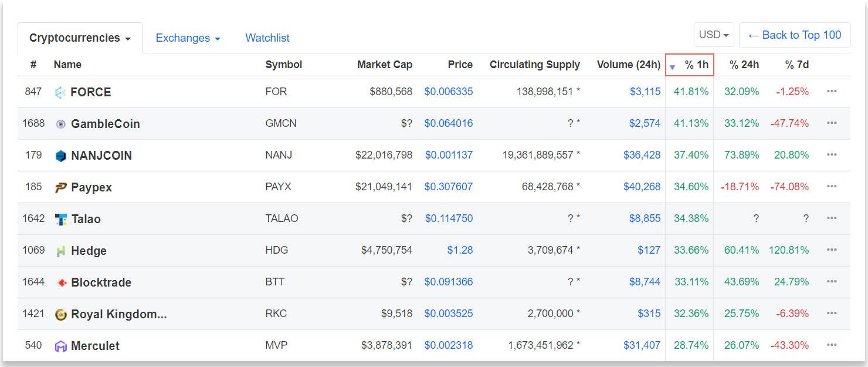Screen dimensions: 868x367
Task: Click the Royal Kingdom coin logo
Action: (60, 314)
